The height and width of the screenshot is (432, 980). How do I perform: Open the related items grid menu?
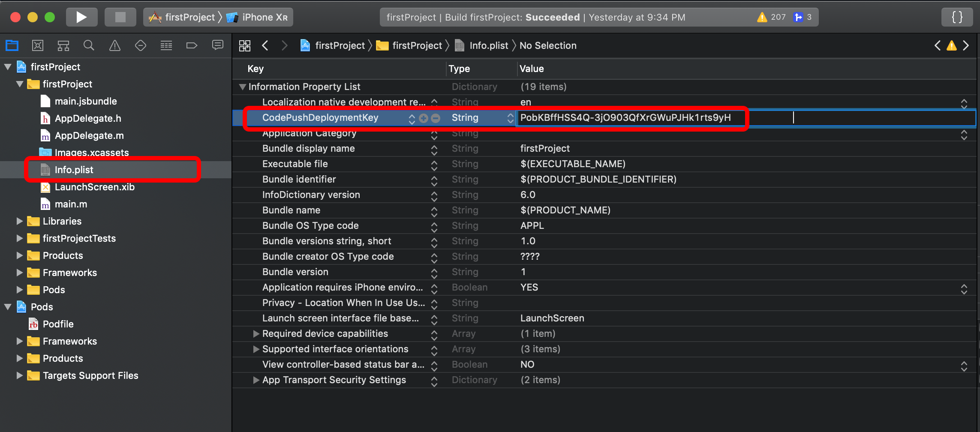pos(245,45)
